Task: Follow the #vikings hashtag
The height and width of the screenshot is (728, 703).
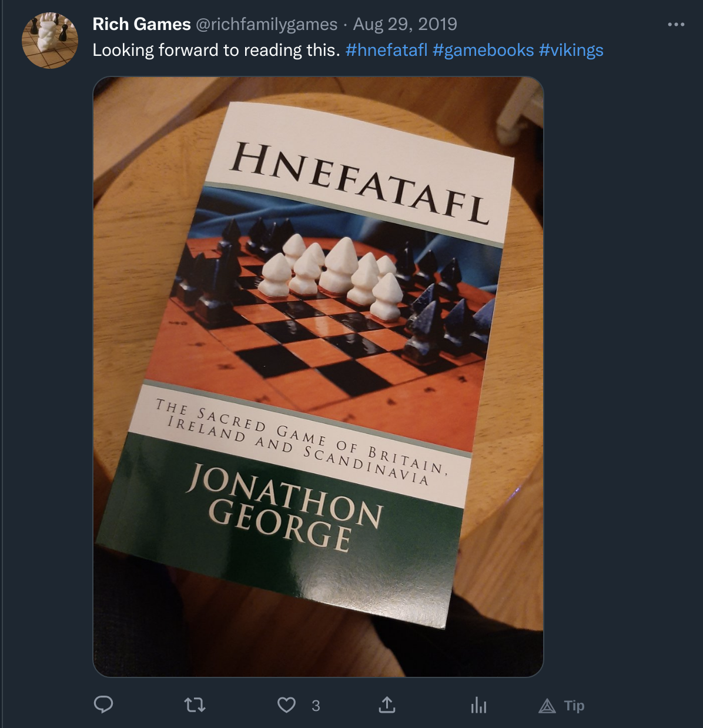Action: click(x=571, y=50)
